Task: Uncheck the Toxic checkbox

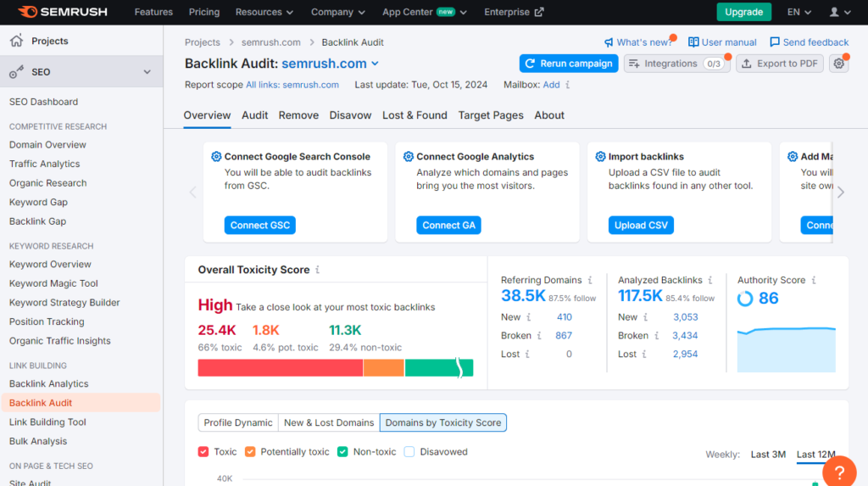Action: tap(203, 451)
